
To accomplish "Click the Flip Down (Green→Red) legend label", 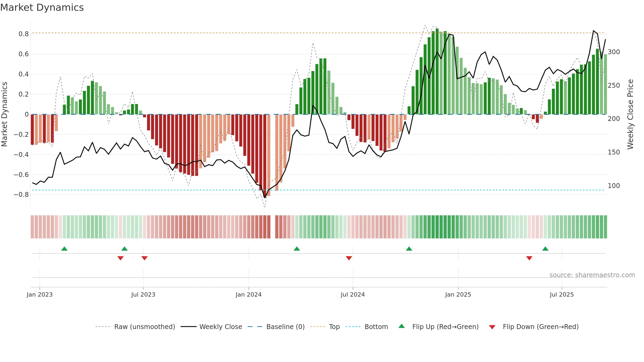I will click(x=541, y=327).
